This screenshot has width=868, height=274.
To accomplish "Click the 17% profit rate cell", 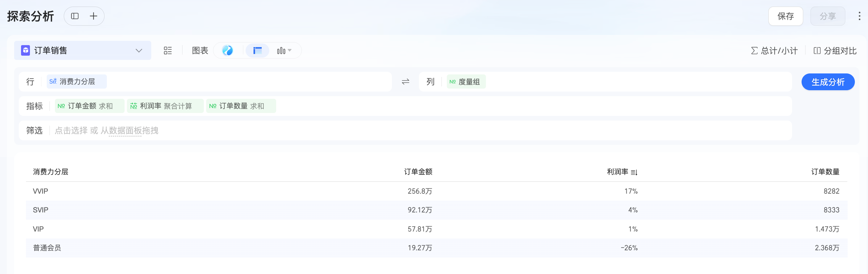I will point(631,191).
